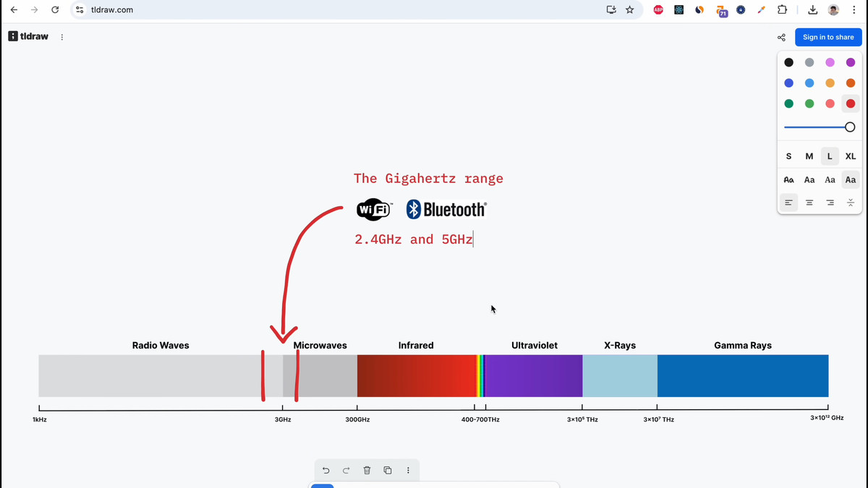The width and height of the screenshot is (868, 488).
Task: Click the redo arrow in bottom toolbar
Action: click(346, 471)
